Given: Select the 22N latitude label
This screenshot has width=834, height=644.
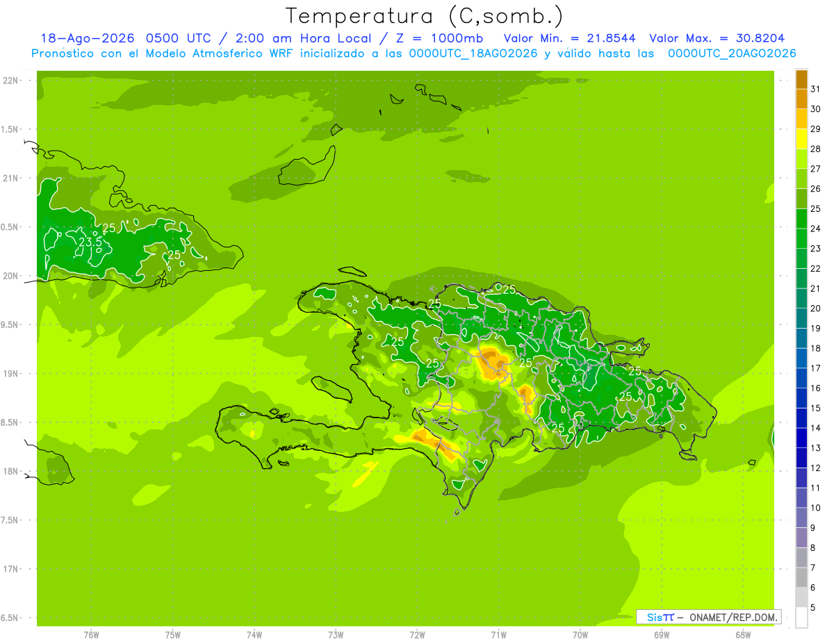Looking at the screenshot, I should (x=11, y=81).
